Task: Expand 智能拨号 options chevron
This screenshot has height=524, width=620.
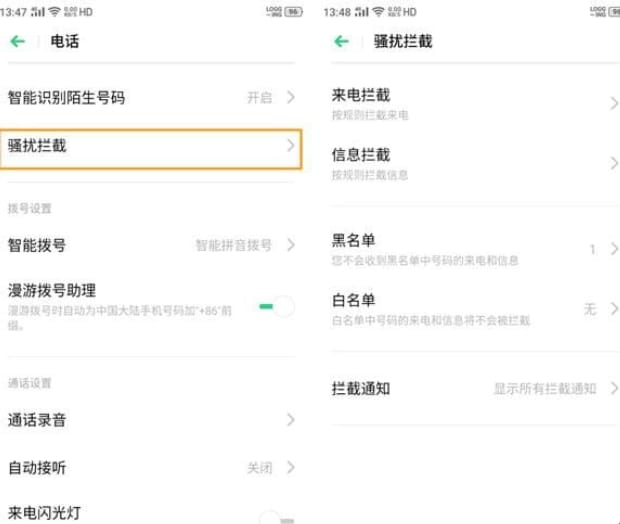Action: pyautogui.click(x=290, y=244)
